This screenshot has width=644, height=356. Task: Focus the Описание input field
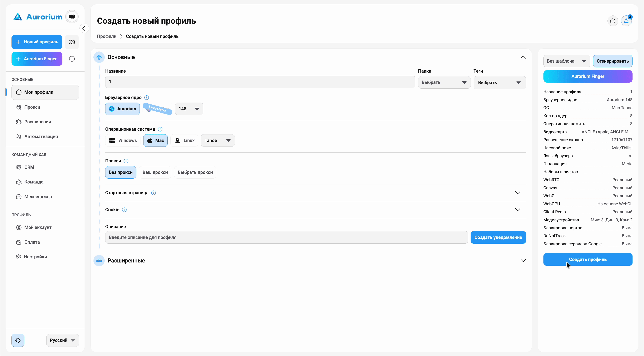pyautogui.click(x=286, y=237)
